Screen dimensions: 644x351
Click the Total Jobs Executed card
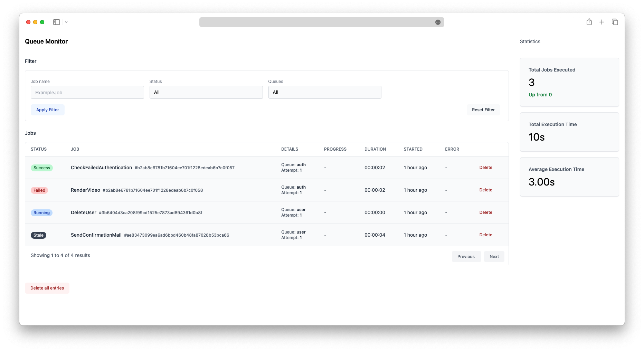(x=569, y=82)
